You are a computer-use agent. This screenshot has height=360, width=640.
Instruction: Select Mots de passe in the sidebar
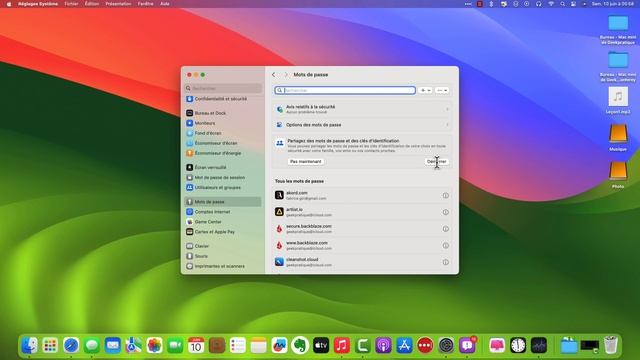click(223, 202)
